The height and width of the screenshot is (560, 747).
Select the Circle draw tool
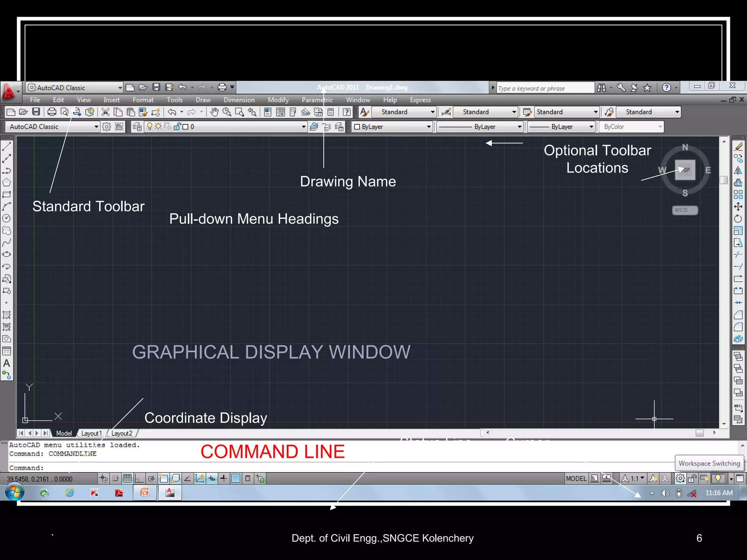[7, 218]
